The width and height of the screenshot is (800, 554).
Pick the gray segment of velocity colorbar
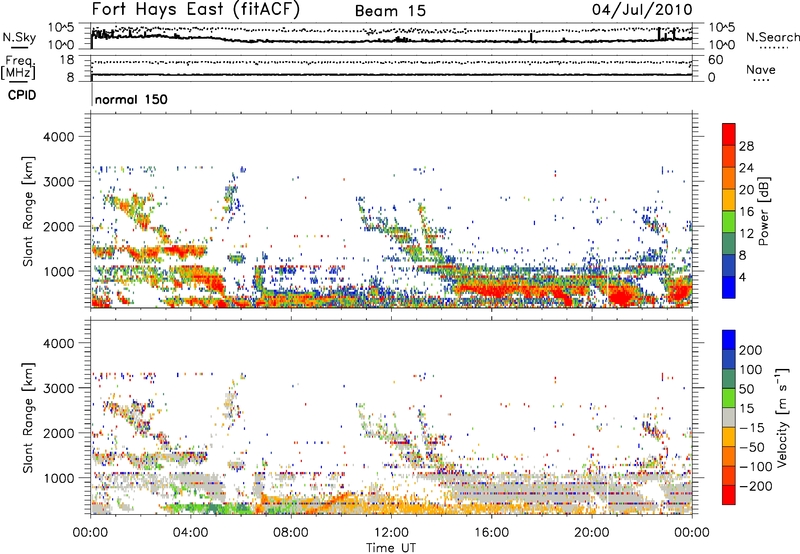pyautogui.click(x=729, y=417)
